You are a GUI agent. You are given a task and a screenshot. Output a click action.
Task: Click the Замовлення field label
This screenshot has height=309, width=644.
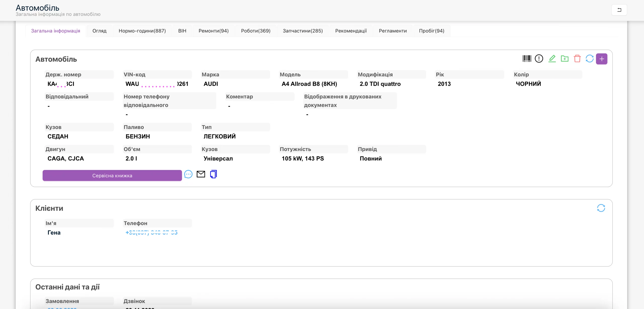[x=62, y=301]
